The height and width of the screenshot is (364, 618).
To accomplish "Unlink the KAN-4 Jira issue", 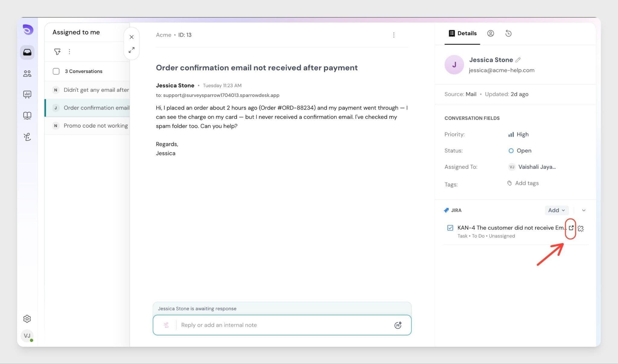I will click(x=581, y=228).
